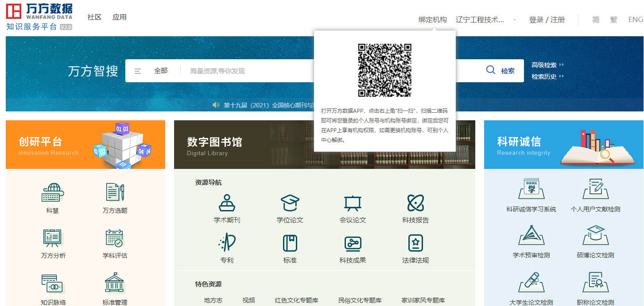The image size is (644, 306).
Task: Open the 辽宁工程技术 institution dropdown arrow
Action: tap(514, 20)
